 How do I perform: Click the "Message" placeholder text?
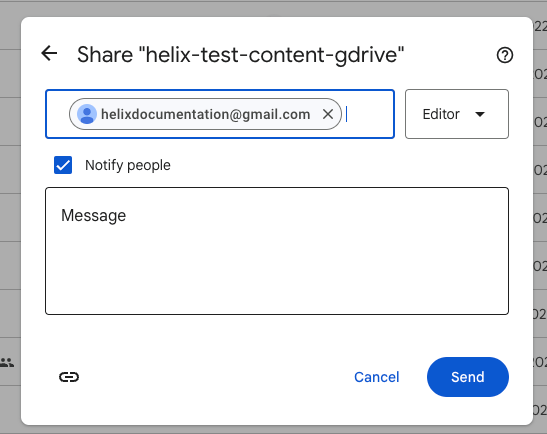(93, 215)
